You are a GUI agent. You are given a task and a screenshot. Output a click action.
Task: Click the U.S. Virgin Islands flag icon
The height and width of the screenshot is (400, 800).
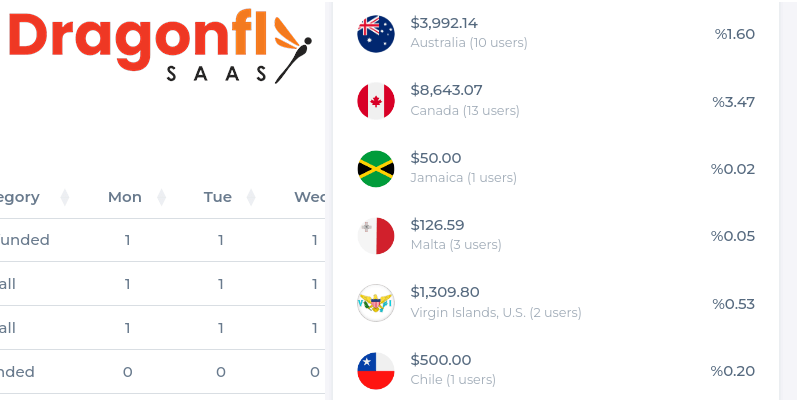376,303
